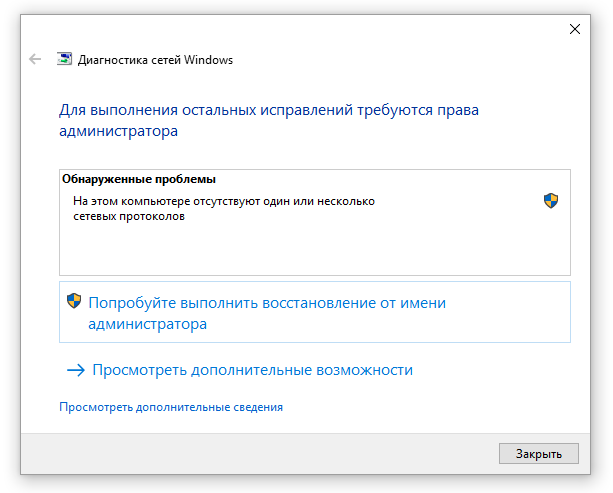Close the dialog with the X button
The image size is (613, 493).
(574, 29)
